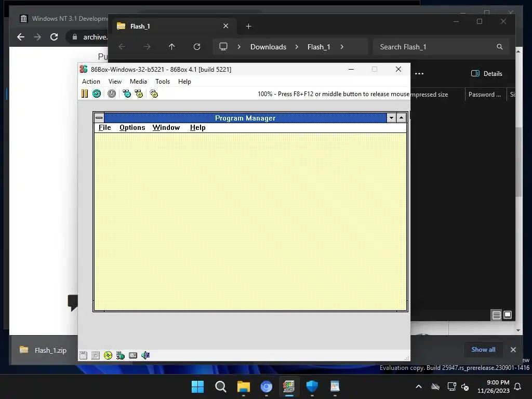Toggle the Details pane in Explorer
Screen dimensions: 532x399
(486, 74)
